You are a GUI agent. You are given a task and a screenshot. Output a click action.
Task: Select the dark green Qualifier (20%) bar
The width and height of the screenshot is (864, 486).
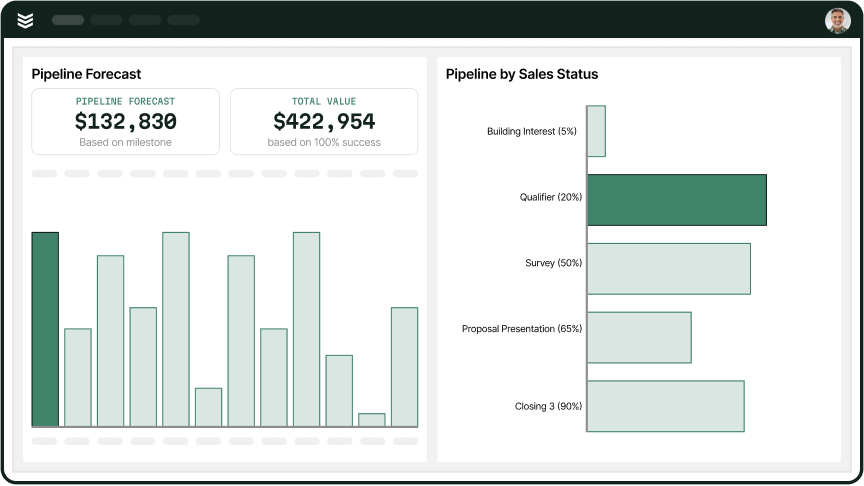click(676, 200)
